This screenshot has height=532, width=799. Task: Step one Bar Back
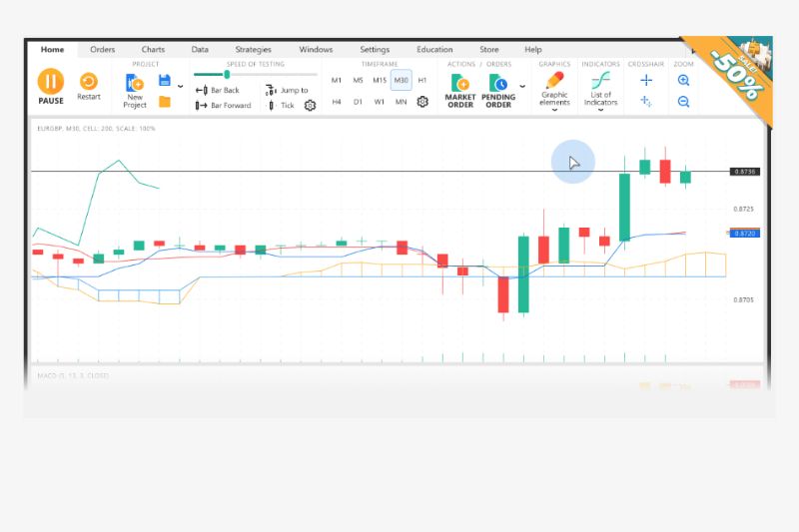point(218,90)
